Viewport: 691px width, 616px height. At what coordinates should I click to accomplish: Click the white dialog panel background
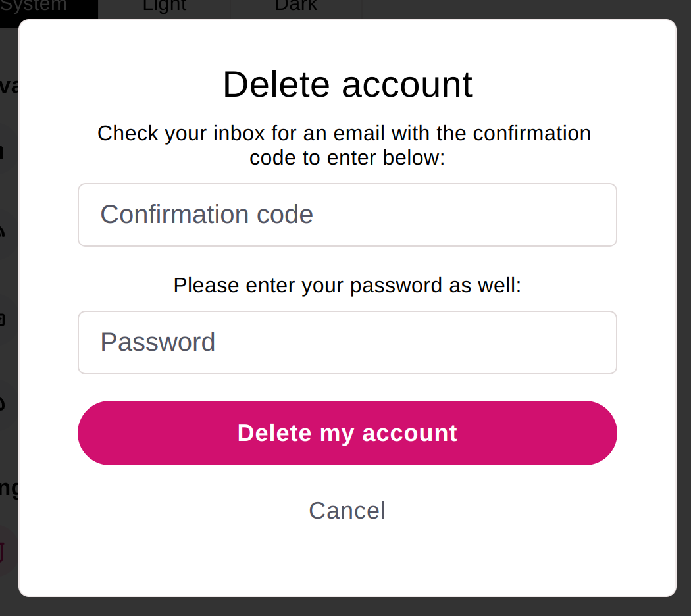click(347, 566)
